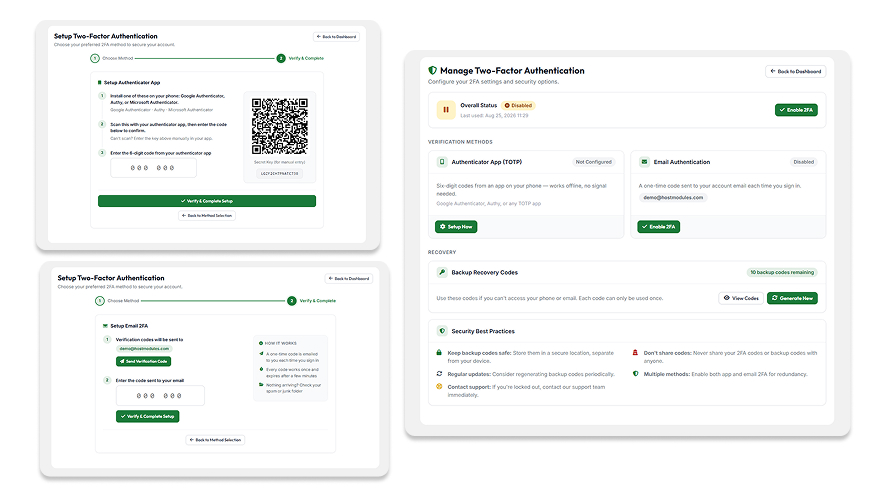Click the 6-digit code field in Authenticator setup
892x502 pixels.
coord(153,168)
